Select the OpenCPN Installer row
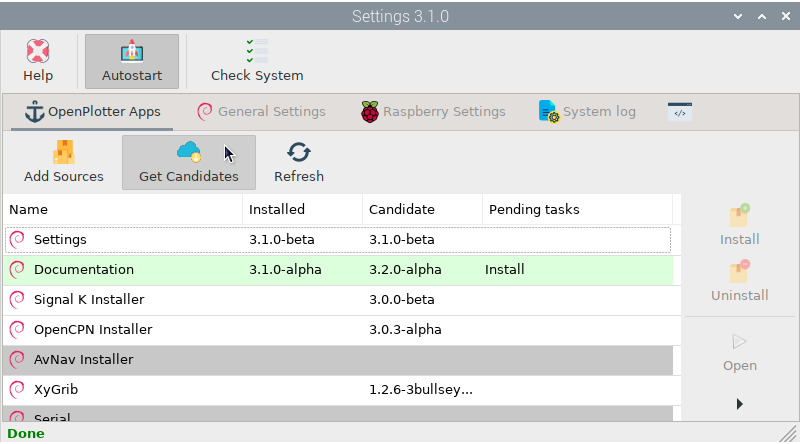 pos(338,330)
